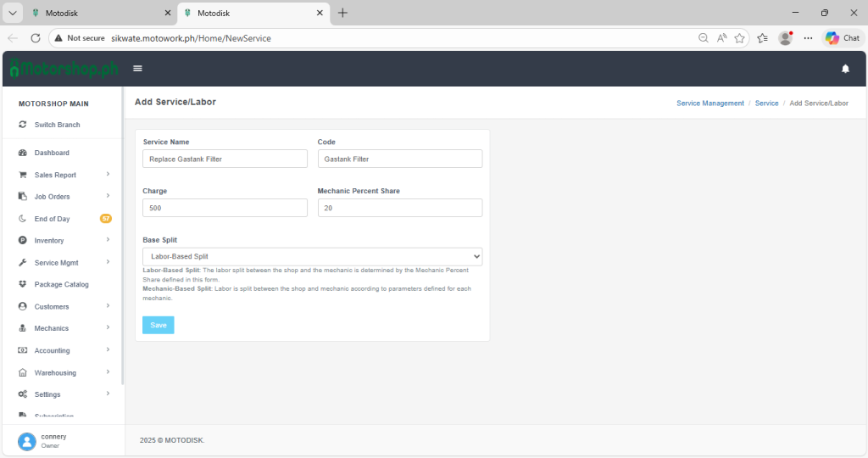The image size is (868, 458).
Task: Click the Mechanic Percent Share field
Action: click(x=399, y=208)
